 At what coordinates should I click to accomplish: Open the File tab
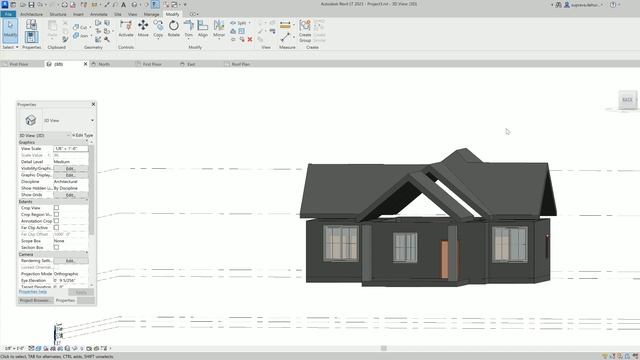click(8, 14)
